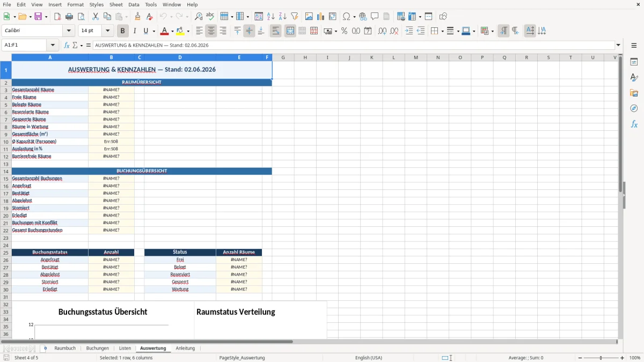
Task: Toggle Align Right
Action: [223, 31]
